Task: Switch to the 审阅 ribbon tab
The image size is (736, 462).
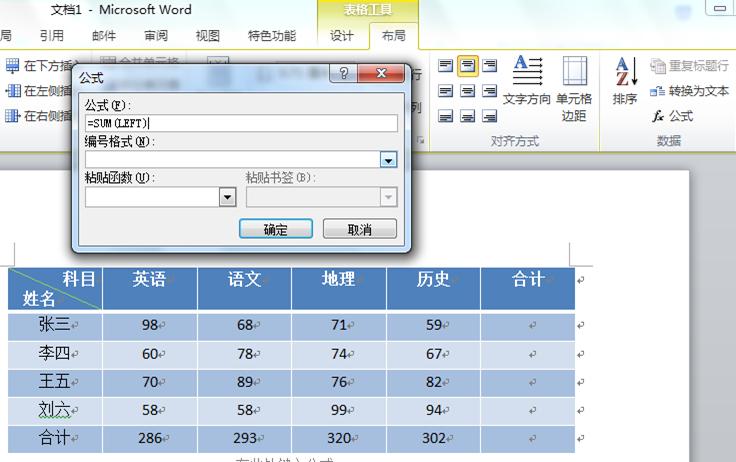Action: tap(156, 36)
